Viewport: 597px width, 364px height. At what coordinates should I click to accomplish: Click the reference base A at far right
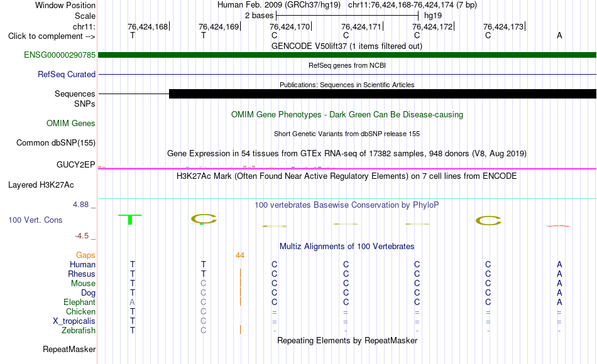559,35
